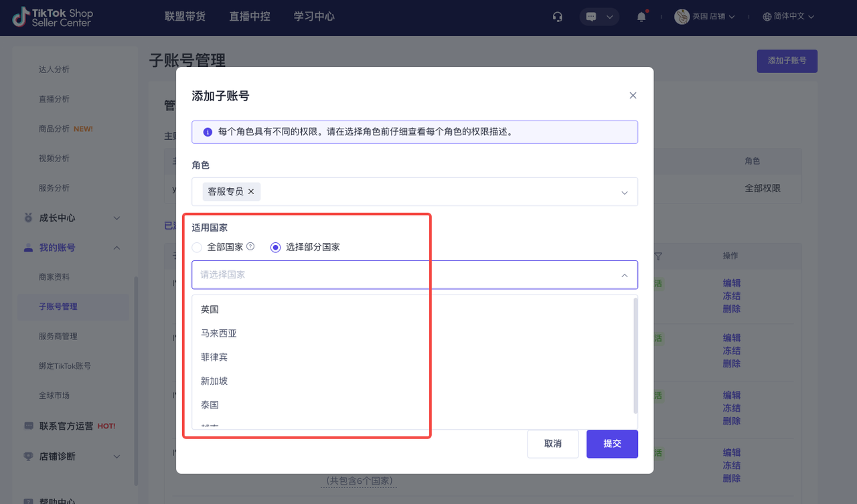Choose 马来西亚 from the country list

click(x=219, y=333)
